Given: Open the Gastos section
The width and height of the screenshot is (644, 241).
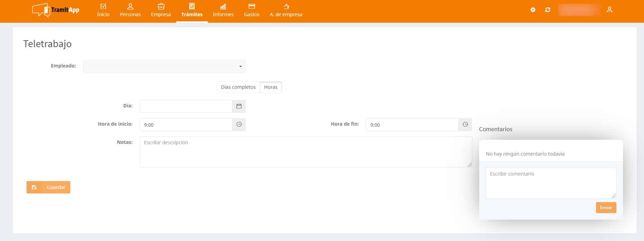Looking at the screenshot, I should (x=252, y=10).
